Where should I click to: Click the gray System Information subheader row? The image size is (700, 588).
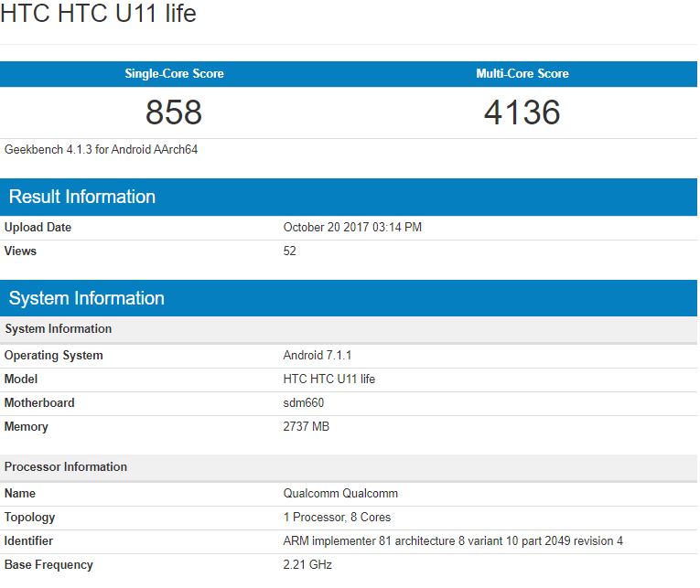point(349,329)
